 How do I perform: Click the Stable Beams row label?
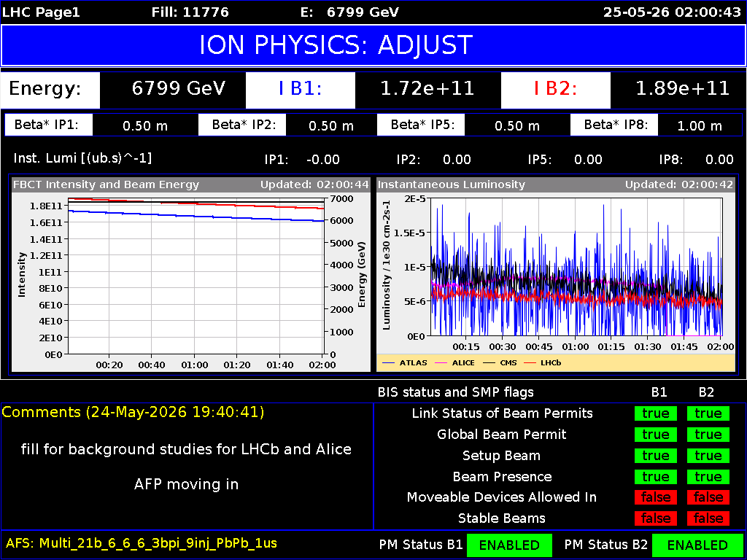click(x=502, y=518)
